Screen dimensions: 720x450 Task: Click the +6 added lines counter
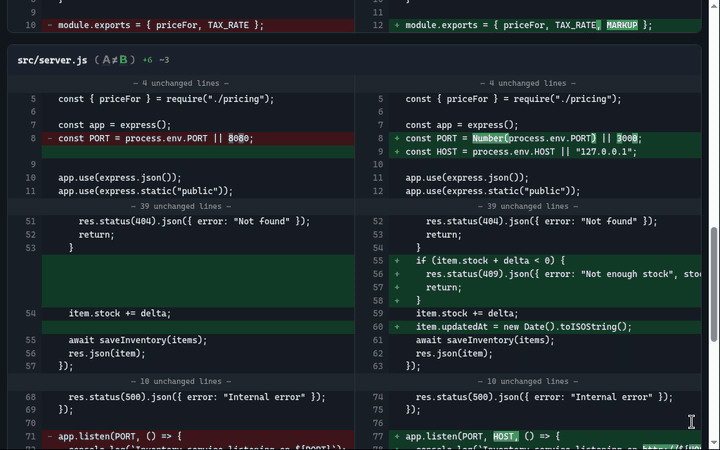(147, 60)
